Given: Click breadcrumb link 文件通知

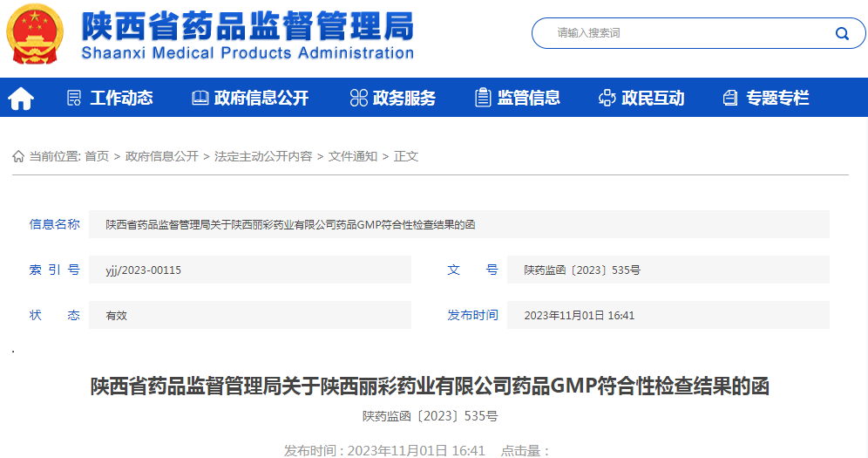Looking at the screenshot, I should 353,157.
